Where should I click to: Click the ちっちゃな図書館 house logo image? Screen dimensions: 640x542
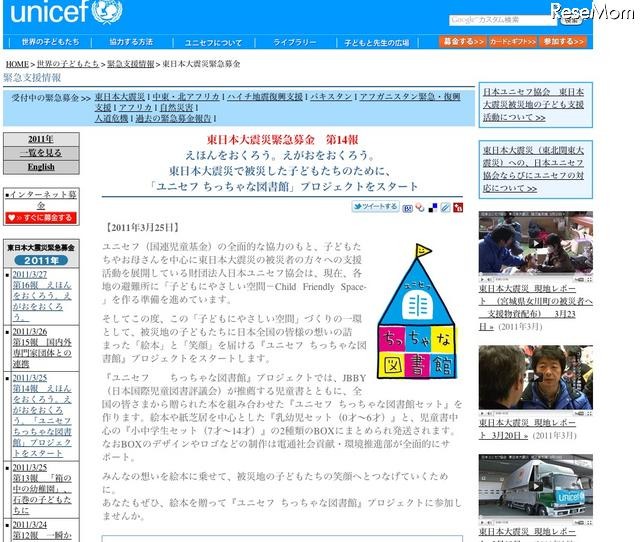[x=417, y=311]
